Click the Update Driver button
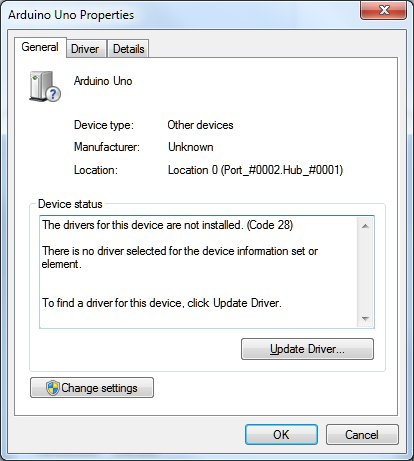Screen dimensions: 414x461 coord(307,349)
